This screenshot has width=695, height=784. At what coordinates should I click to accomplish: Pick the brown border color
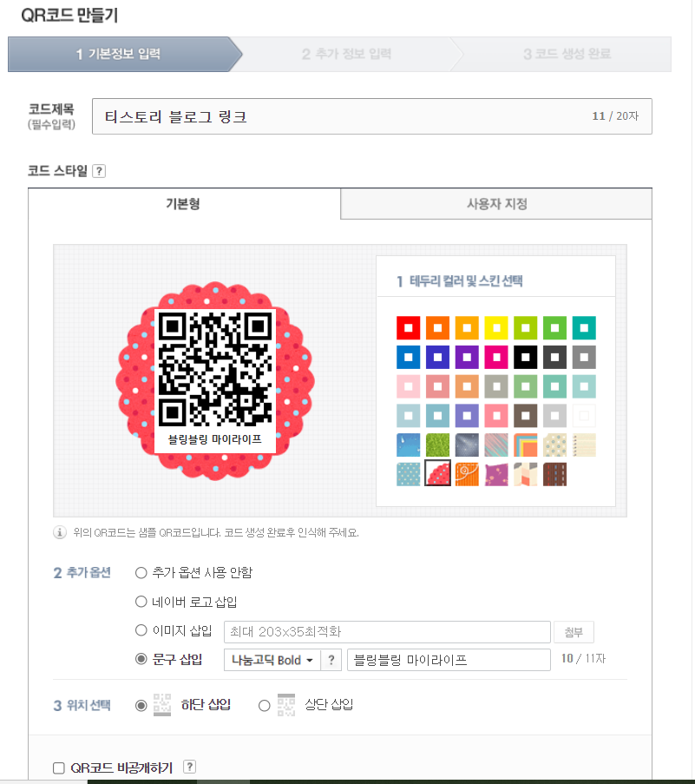(526, 416)
